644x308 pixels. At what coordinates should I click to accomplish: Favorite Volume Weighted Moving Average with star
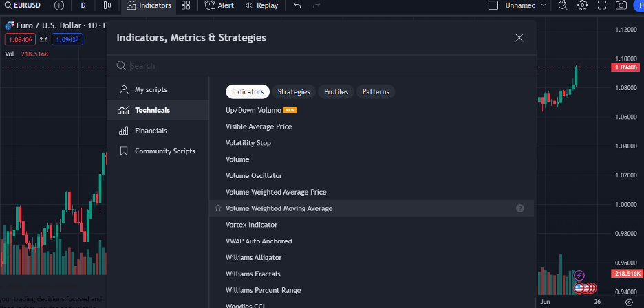218,208
